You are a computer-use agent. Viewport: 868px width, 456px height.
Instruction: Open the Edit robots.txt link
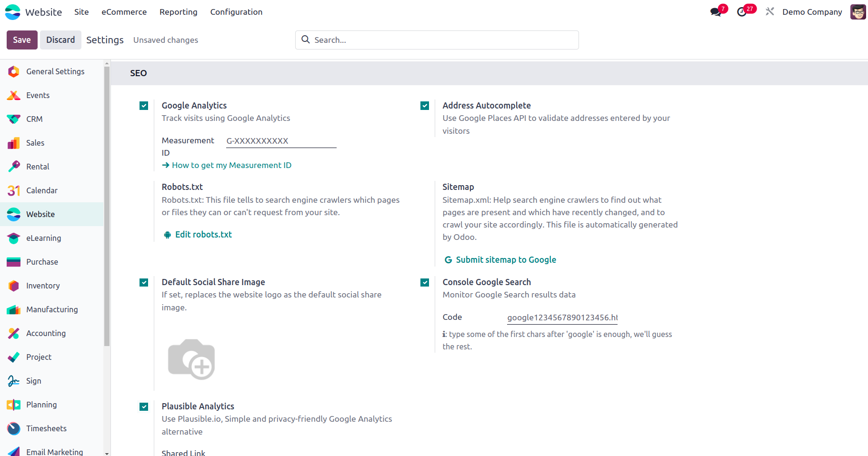[x=203, y=234]
